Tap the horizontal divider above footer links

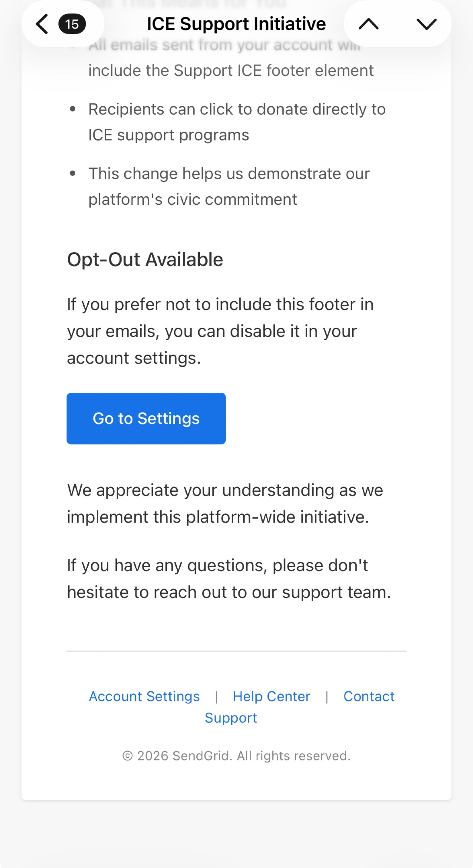pos(236,651)
